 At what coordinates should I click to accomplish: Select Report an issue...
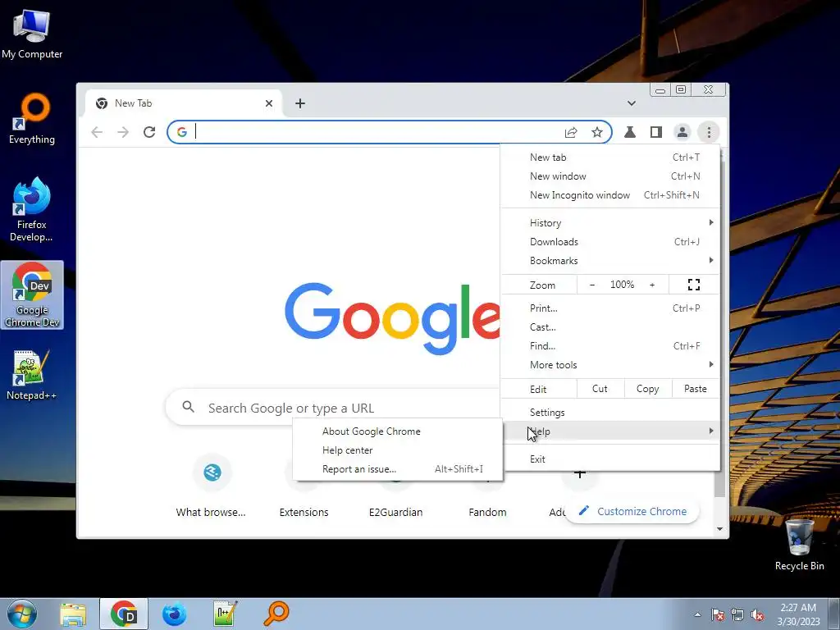point(398,468)
